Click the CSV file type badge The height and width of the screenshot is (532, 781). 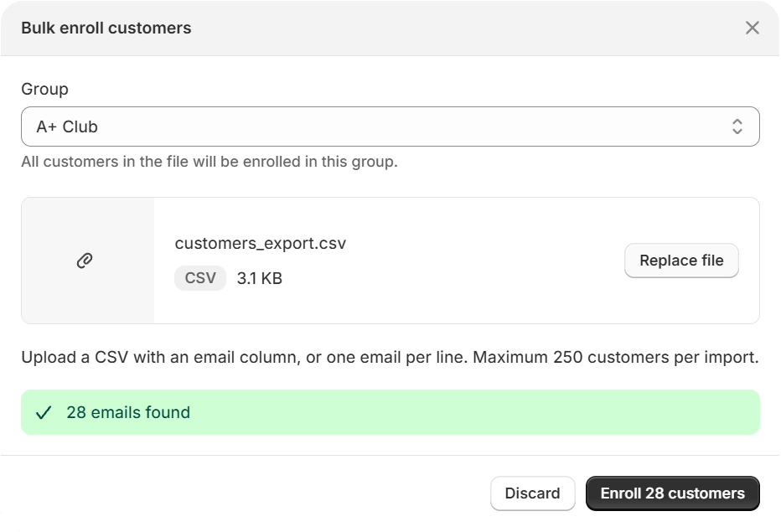[200, 278]
